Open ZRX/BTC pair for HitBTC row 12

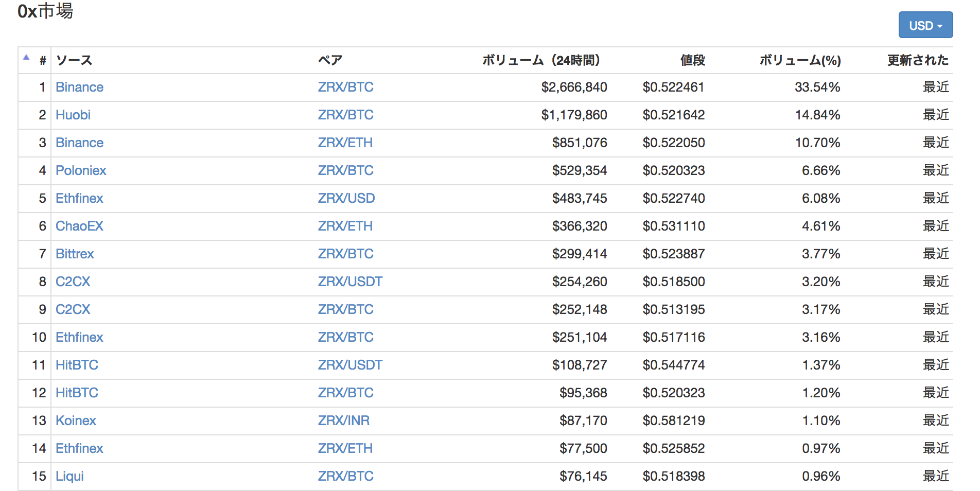pos(345,393)
